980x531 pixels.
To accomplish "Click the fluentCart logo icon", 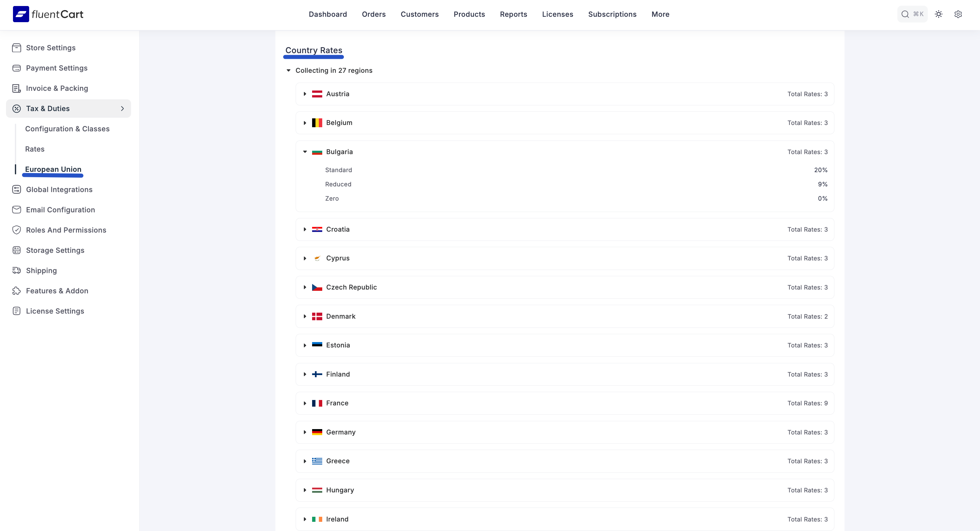I will pyautogui.click(x=21, y=14).
